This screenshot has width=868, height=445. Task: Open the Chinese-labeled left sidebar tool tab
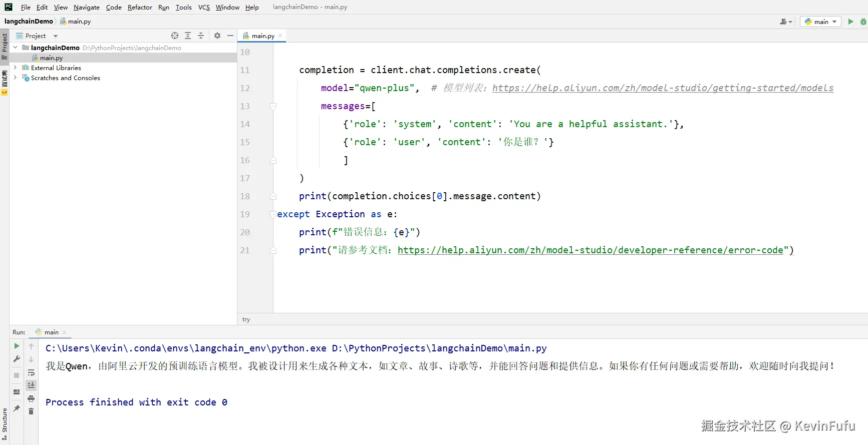pos(5,83)
